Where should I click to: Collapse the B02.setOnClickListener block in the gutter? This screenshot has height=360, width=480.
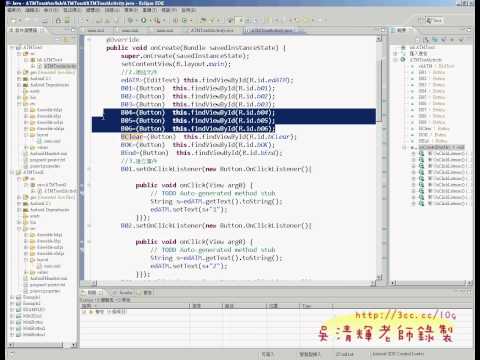click(89, 226)
